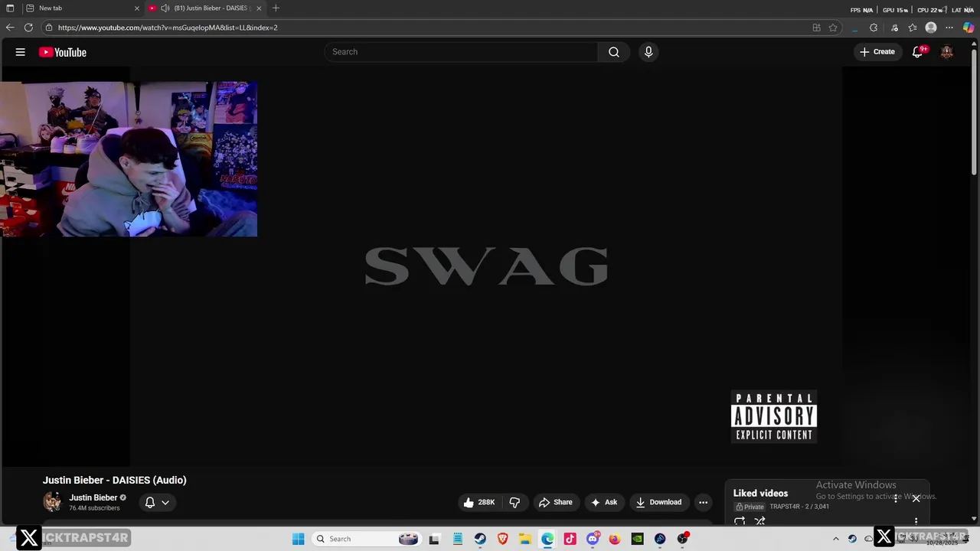This screenshot has height=551, width=980.
Task: Close the Liked videos playlist panel
Action: point(916,498)
